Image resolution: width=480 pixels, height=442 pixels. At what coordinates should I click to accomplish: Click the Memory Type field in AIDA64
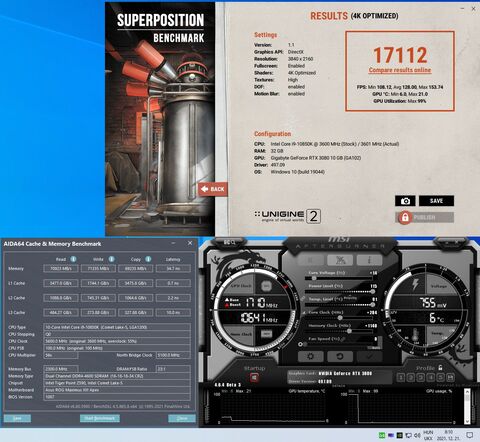117,376
